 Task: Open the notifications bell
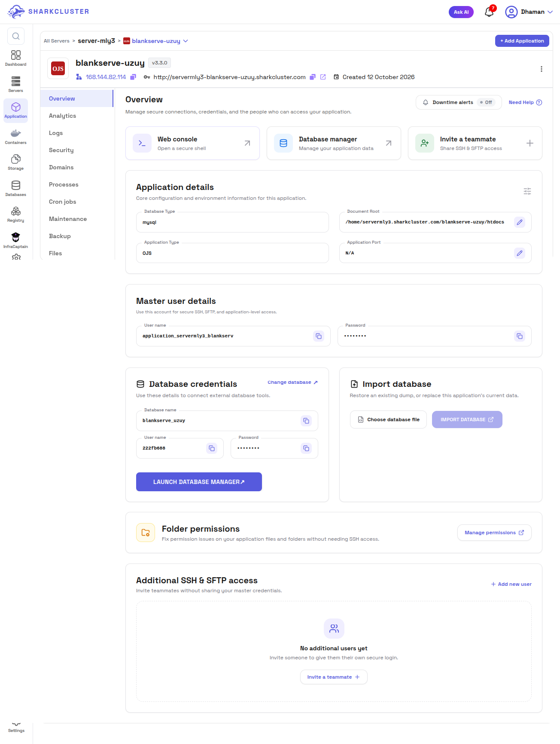(x=489, y=12)
